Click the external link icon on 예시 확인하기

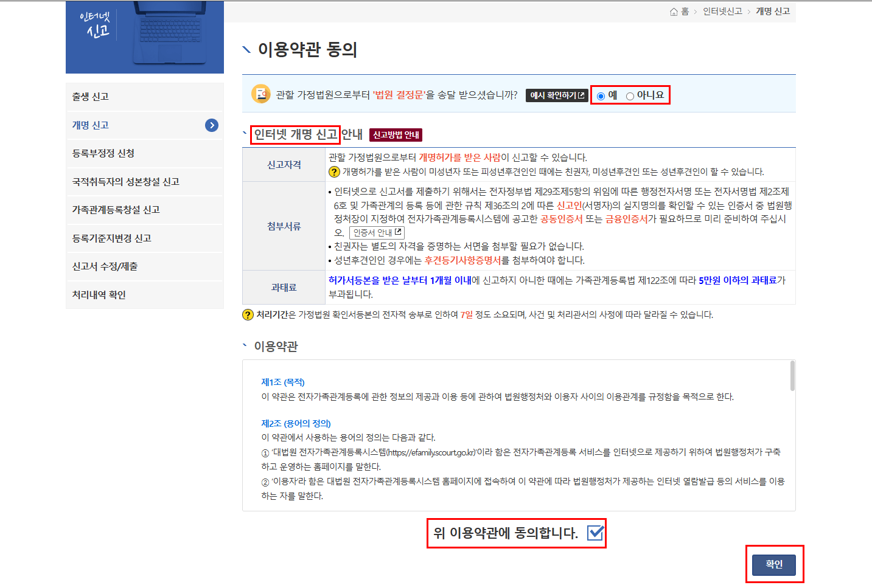(582, 94)
